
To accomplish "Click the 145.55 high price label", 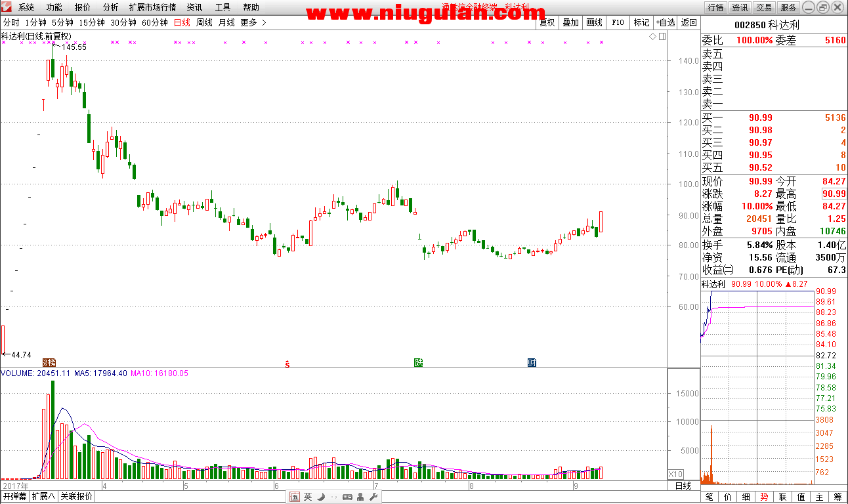I will (x=74, y=47).
